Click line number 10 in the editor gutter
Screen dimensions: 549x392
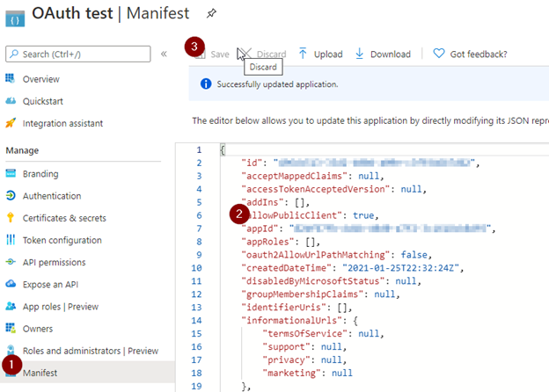tap(196, 268)
